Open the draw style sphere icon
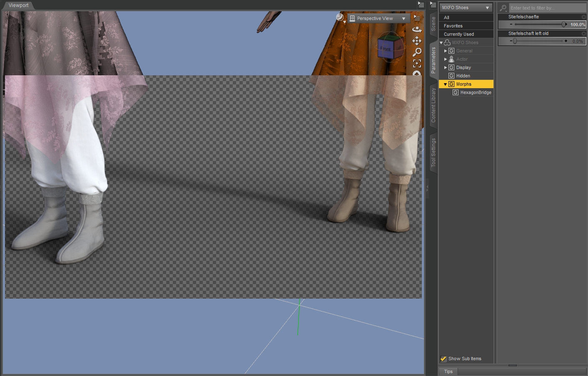The image size is (588, 376). tap(340, 17)
